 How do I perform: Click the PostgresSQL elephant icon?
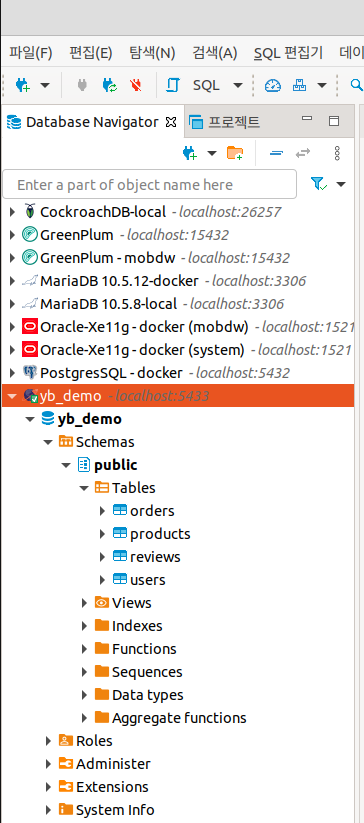click(30, 373)
